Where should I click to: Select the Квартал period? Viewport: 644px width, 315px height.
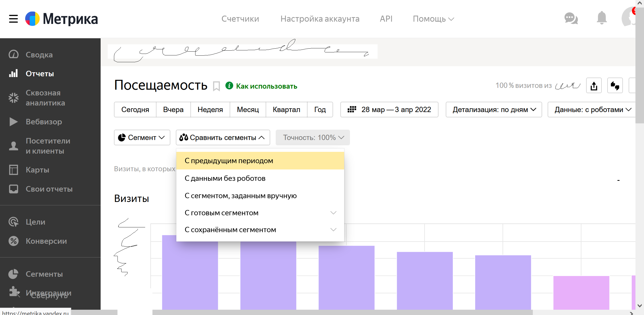pyautogui.click(x=287, y=110)
